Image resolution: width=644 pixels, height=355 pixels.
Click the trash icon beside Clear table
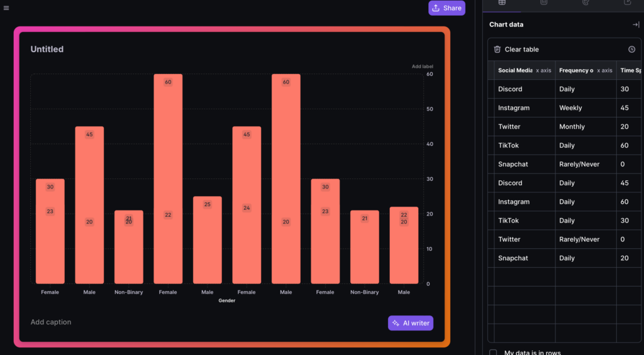pyautogui.click(x=497, y=49)
